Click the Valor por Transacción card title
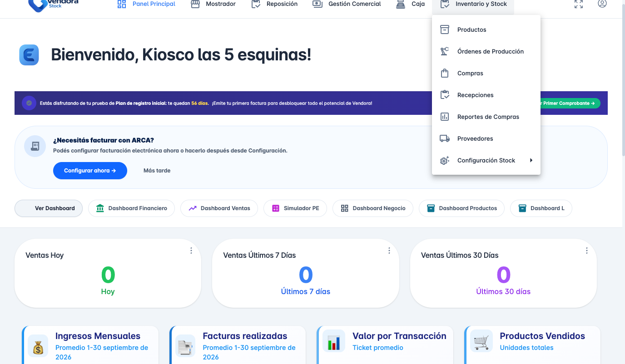The height and width of the screenshot is (364, 625). coord(399,336)
